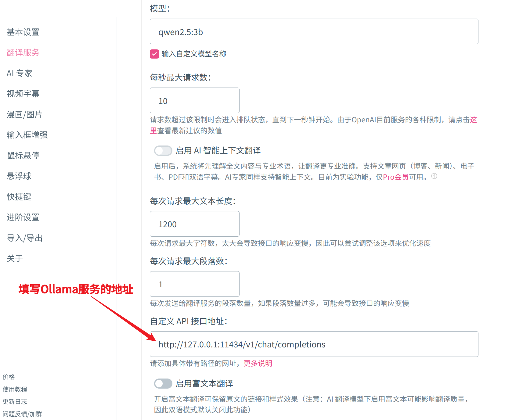Select 翻译服务 sidebar item
The height and width of the screenshot is (420, 523).
point(23,52)
